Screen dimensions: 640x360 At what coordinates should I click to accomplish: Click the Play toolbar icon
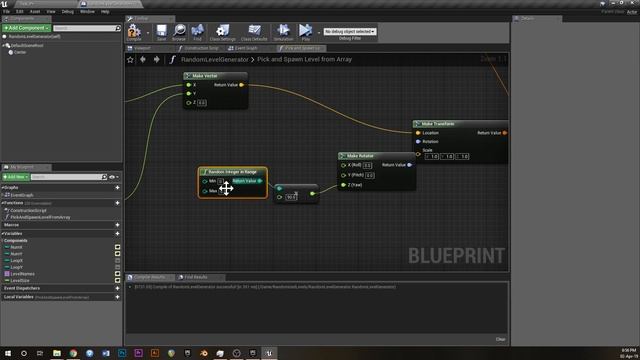305,32
